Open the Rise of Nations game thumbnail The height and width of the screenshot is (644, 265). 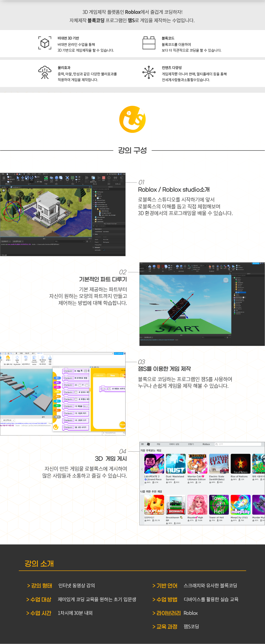click(x=240, y=464)
